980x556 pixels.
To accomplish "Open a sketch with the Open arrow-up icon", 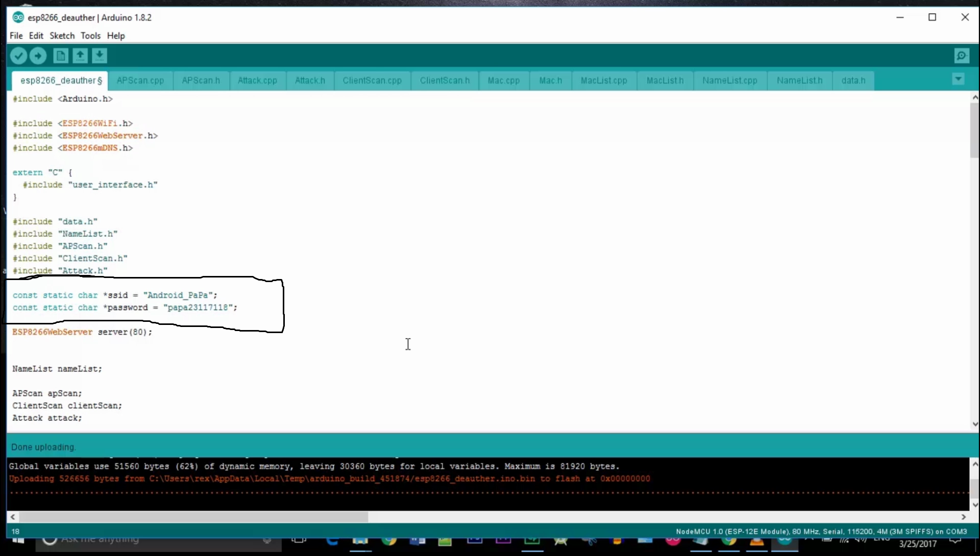I will click(80, 56).
